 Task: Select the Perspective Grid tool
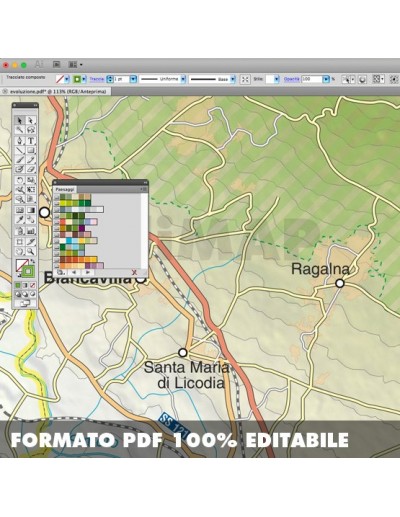(30, 199)
